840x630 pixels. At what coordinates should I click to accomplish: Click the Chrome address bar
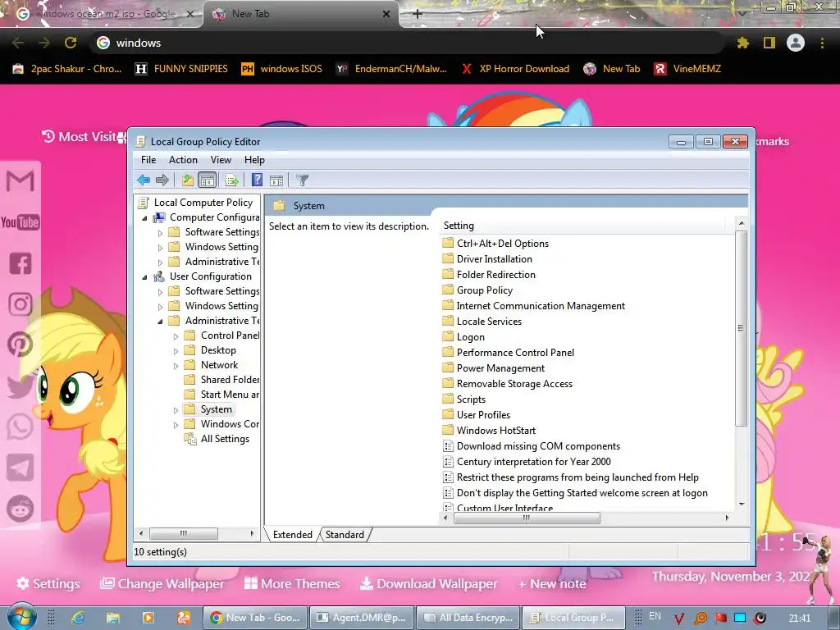pos(407,43)
